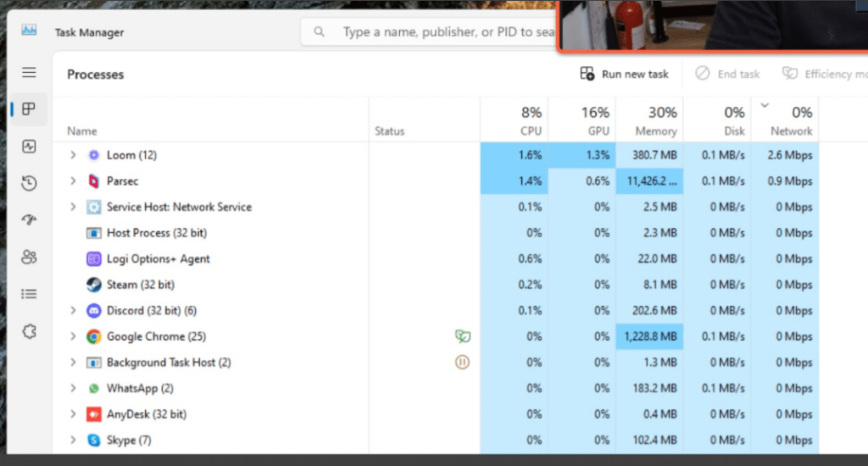Viewport: 868px width, 466px height.
Task: Click Loom's 1.3% GPU value
Action: click(x=598, y=155)
